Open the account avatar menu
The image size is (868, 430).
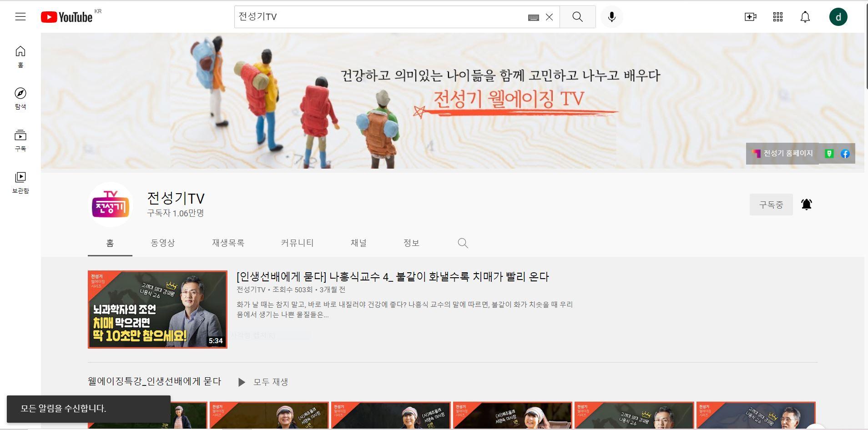coord(838,17)
